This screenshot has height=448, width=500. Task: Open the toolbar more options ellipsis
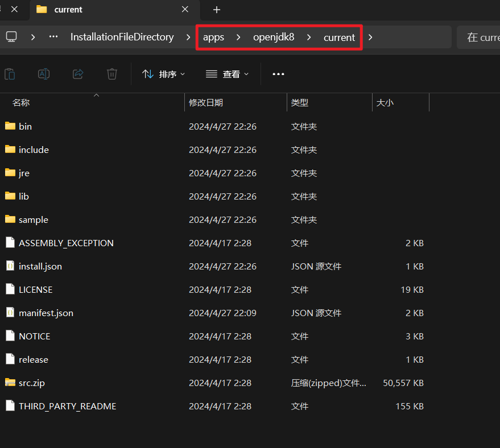pyautogui.click(x=278, y=74)
